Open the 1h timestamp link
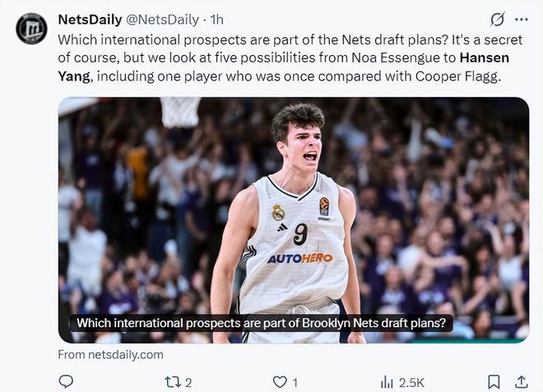 click(217, 19)
